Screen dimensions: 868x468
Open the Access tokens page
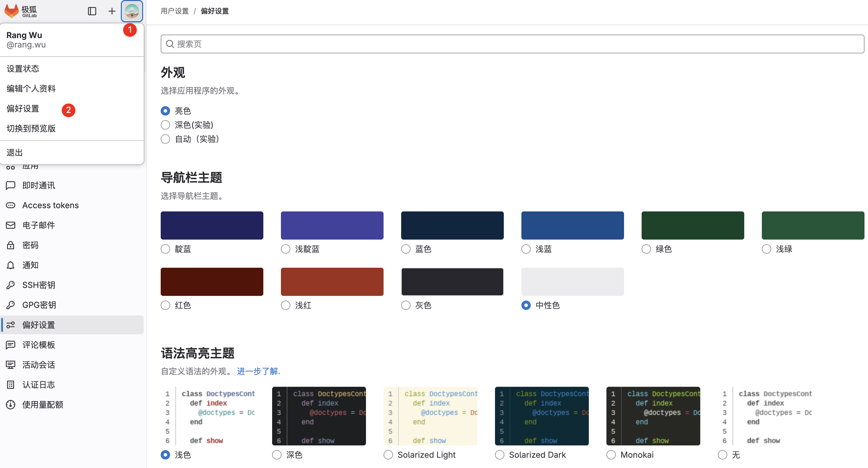point(50,205)
